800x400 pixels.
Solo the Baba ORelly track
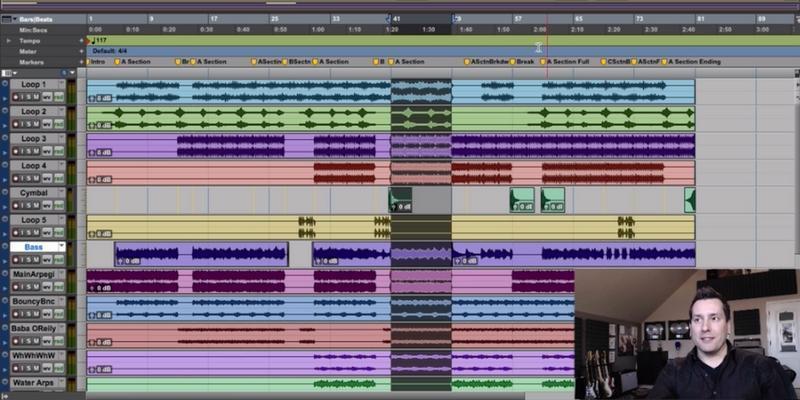pos(30,341)
